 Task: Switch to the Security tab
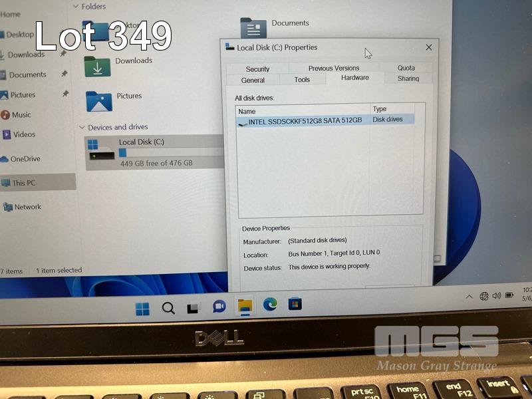pos(257,69)
